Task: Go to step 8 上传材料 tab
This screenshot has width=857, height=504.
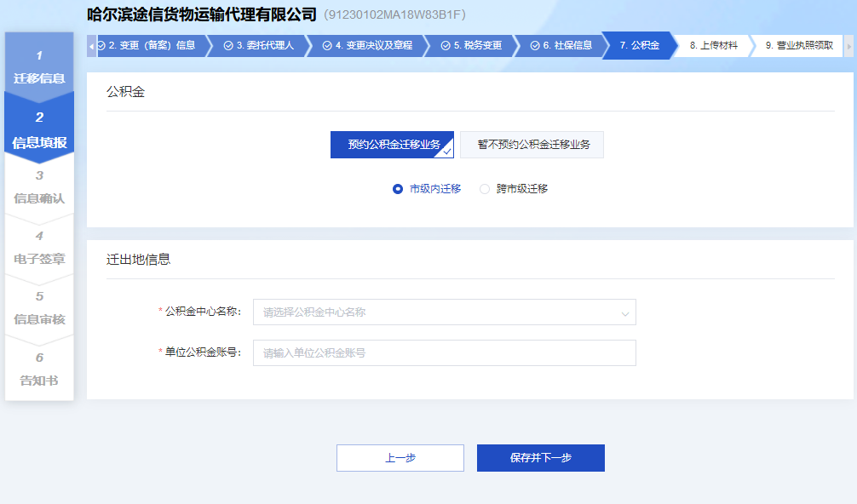Action: (713, 45)
